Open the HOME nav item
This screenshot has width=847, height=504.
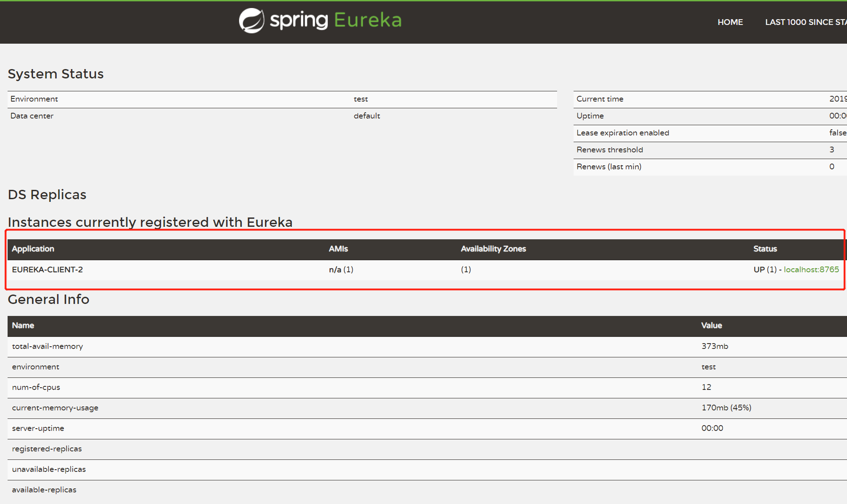[730, 22]
